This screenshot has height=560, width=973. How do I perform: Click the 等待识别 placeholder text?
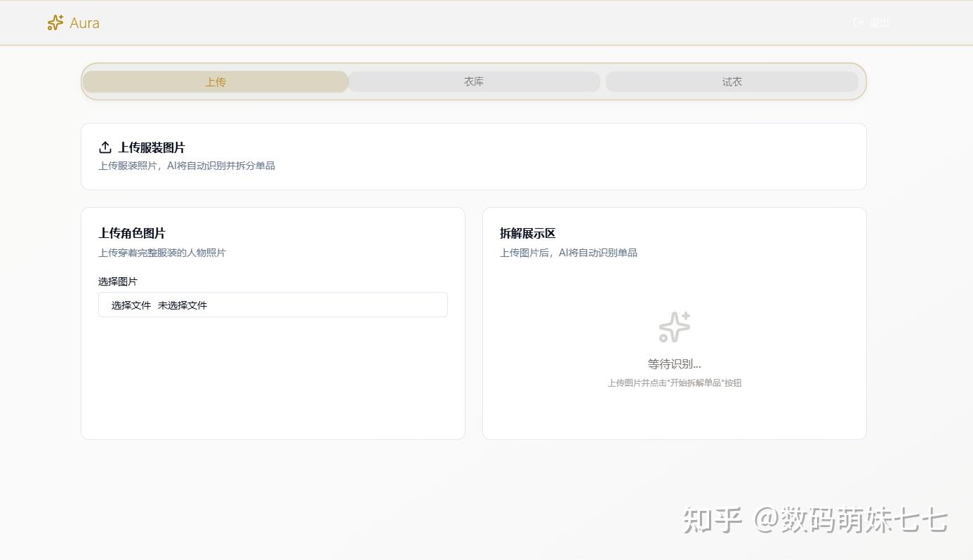(x=674, y=364)
